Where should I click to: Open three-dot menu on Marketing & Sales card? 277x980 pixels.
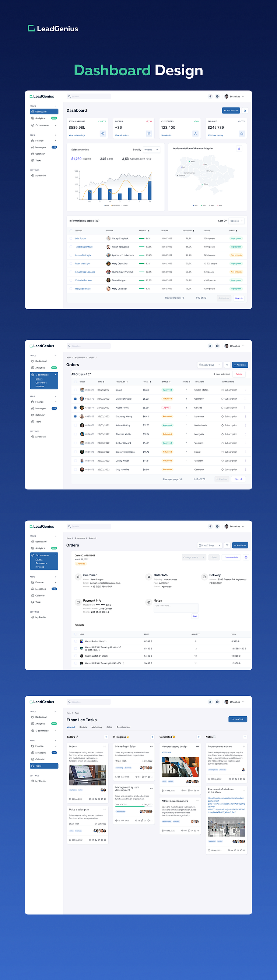click(151, 746)
